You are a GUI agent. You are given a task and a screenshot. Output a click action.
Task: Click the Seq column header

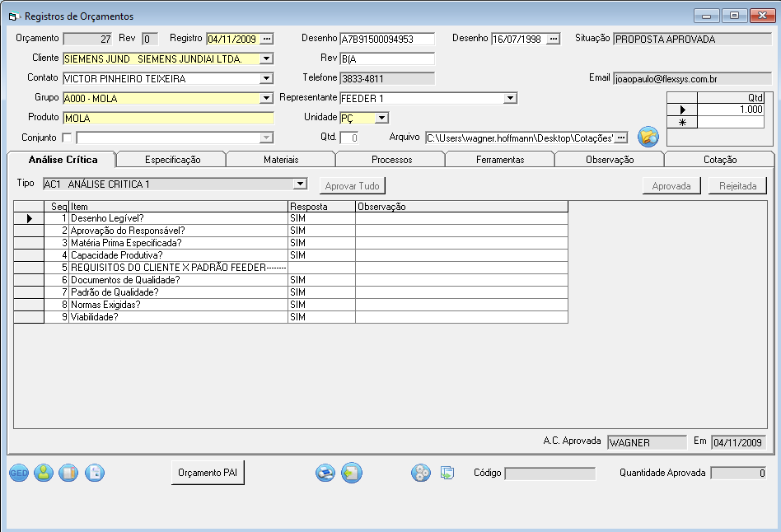(x=56, y=206)
